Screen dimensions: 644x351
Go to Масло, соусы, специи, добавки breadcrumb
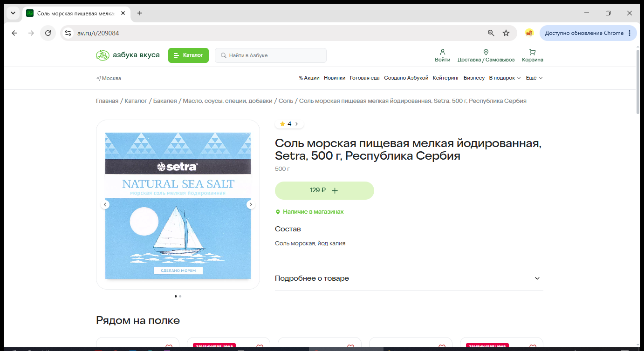point(228,101)
